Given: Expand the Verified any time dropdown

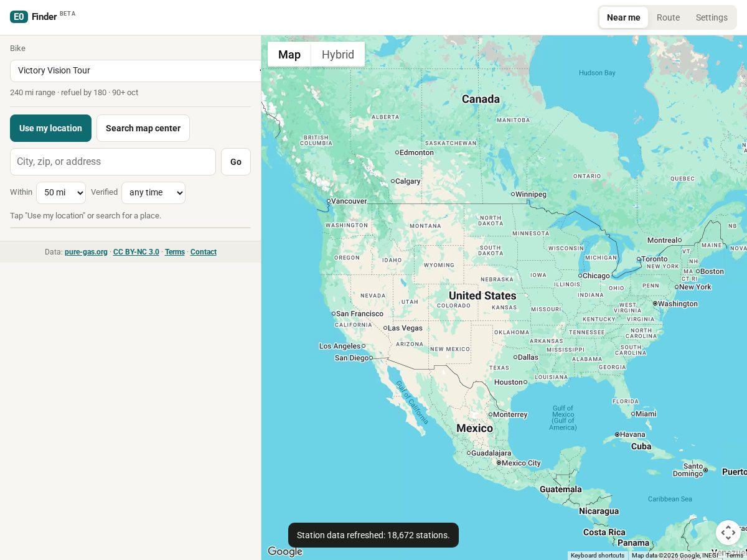Looking at the screenshot, I should [153, 193].
